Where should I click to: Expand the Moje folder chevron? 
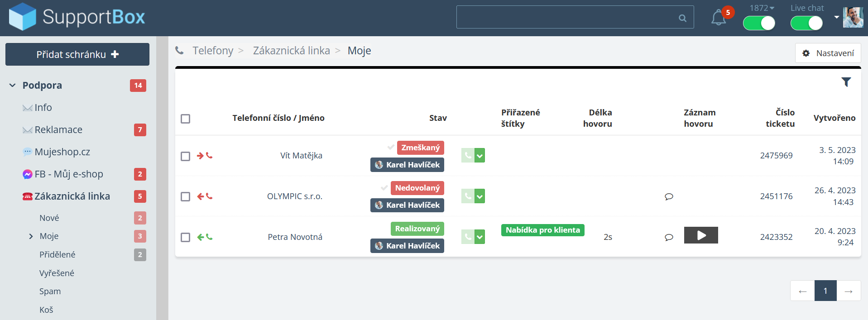(31, 236)
